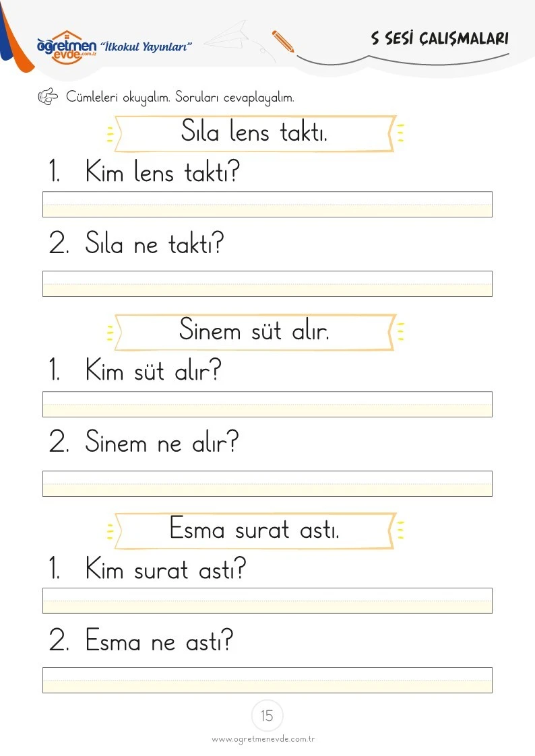Image resolution: width=535 pixels, height=756 pixels.
Task: Open the www.ogretmenevde.com.tr footer link
Action: coord(263,739)
